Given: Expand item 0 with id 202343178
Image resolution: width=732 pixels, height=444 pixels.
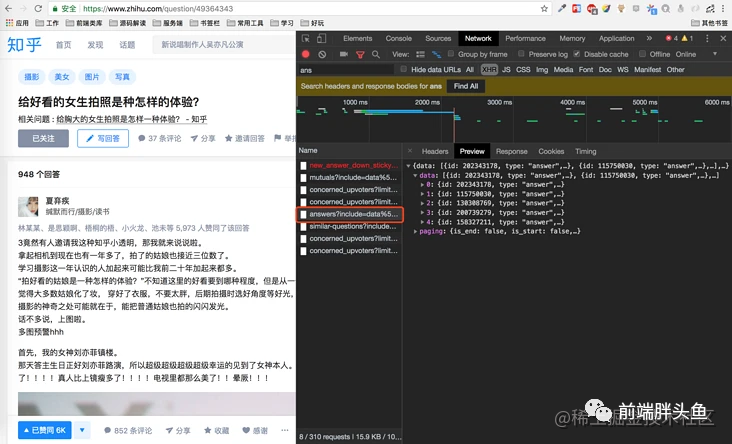Looking at the screenshot, I should click(422, 184).
